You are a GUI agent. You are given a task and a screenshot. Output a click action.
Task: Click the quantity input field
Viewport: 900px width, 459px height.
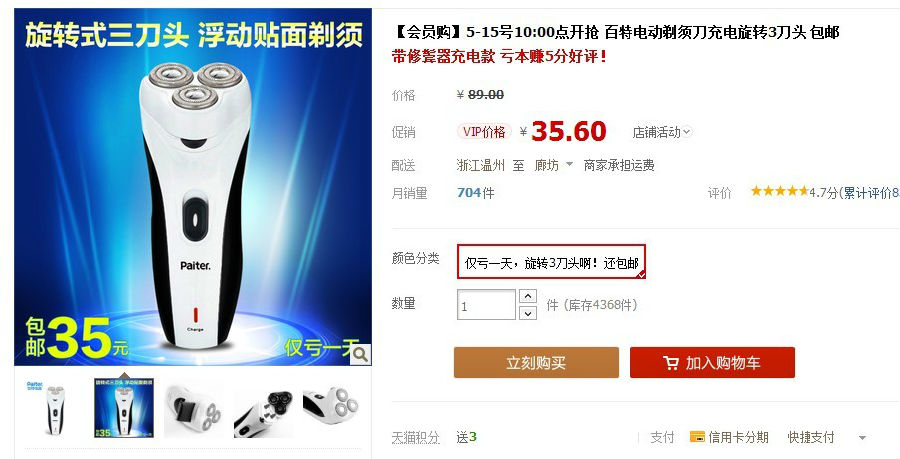coord(486,305)
